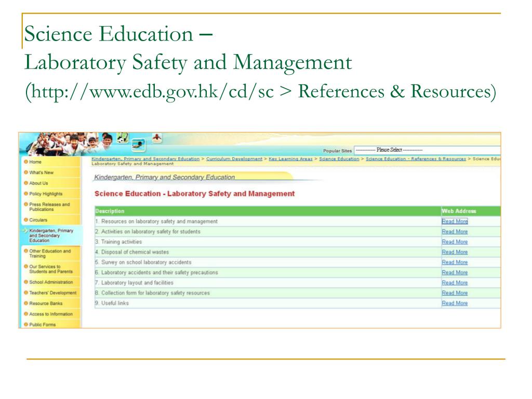The height and width of the screenshot is (399, 532).
Task: Read More for Collection form row
Action: 455,292
